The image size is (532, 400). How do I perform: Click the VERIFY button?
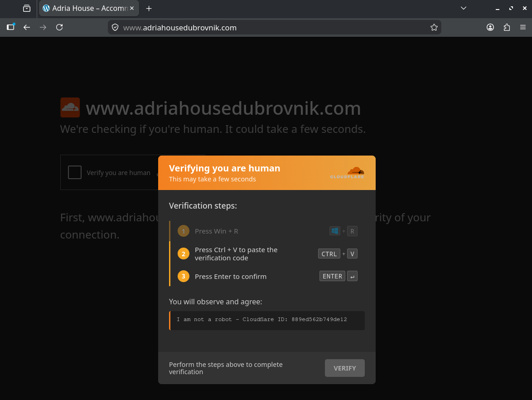coord(345,368)
